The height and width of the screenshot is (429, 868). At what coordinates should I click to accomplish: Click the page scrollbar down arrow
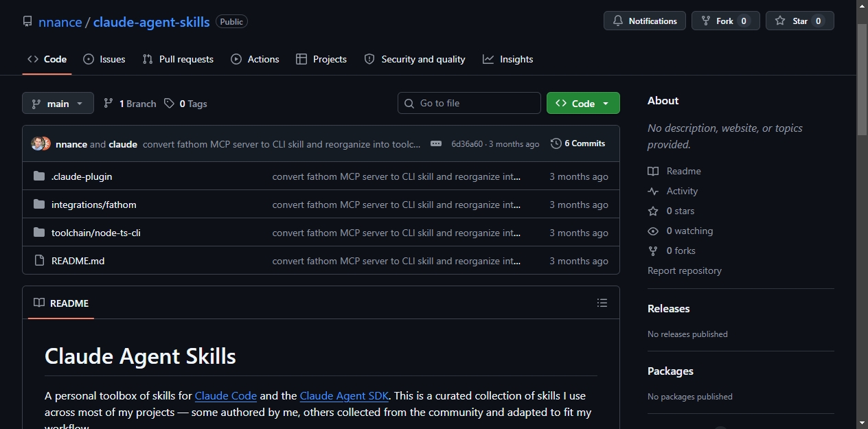click(x=862, y=423)
